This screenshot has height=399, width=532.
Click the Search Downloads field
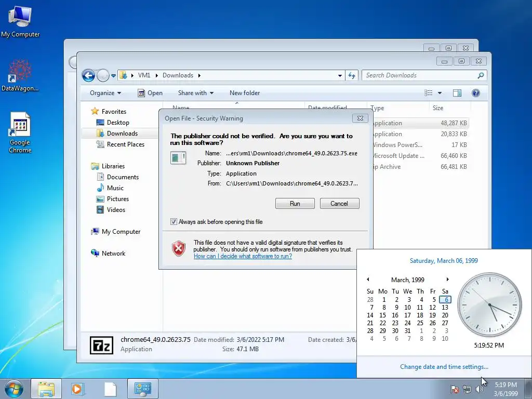click(x=424, y=75)
